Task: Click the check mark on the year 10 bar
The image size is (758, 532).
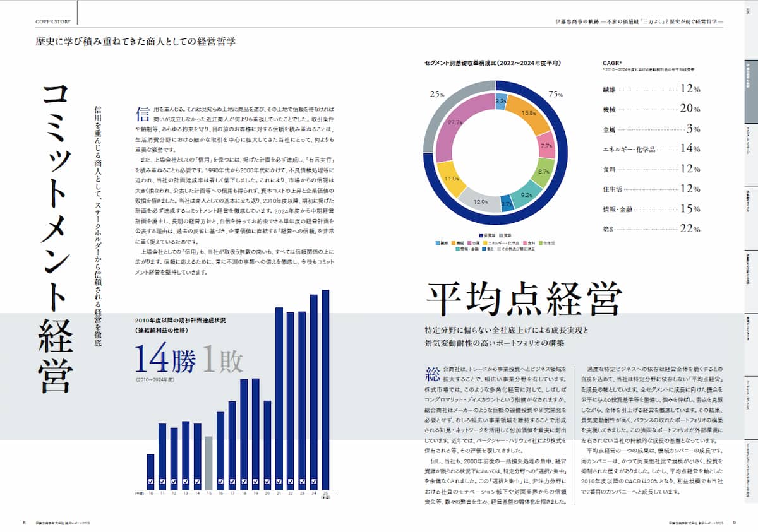Action: 150,483
